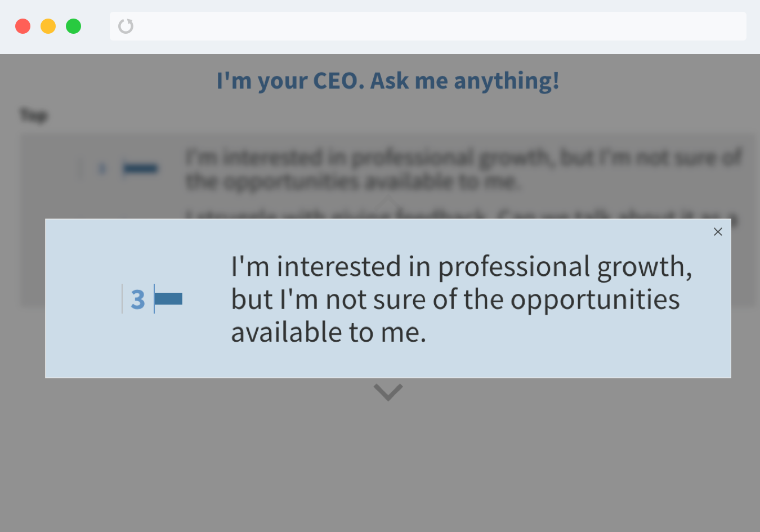Click the red window close dot

[23, 26]
